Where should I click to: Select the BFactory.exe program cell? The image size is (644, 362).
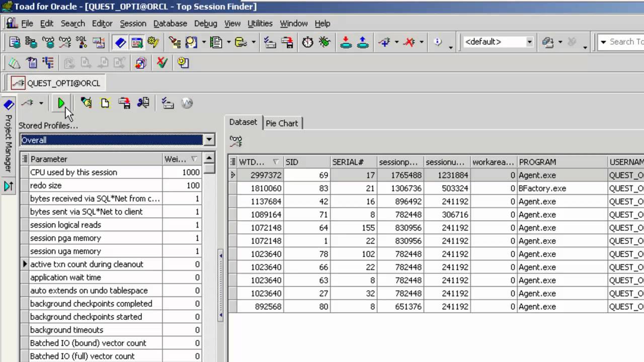coord(562,188)
